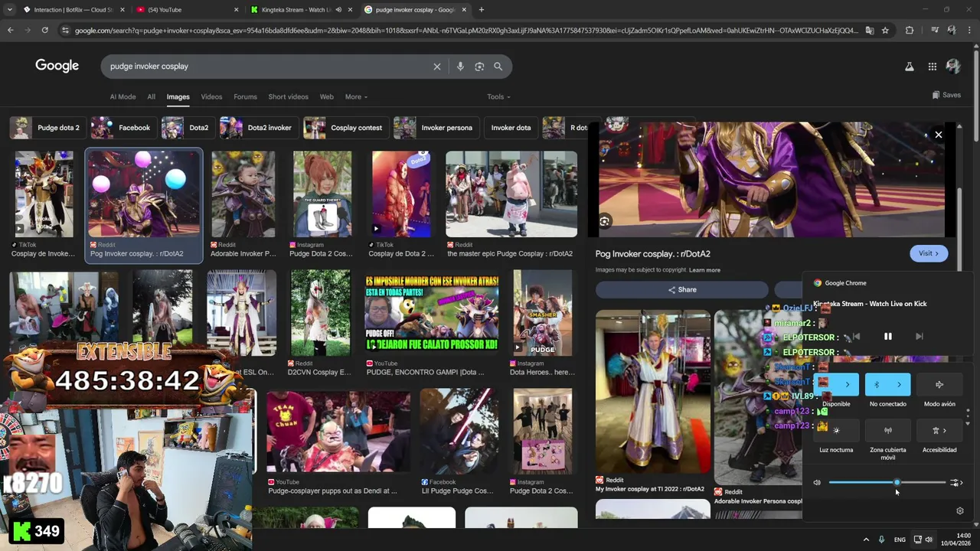This screenshot has width=980, height=551.
Task: Click the Google logo
Action: click(57, 66)
